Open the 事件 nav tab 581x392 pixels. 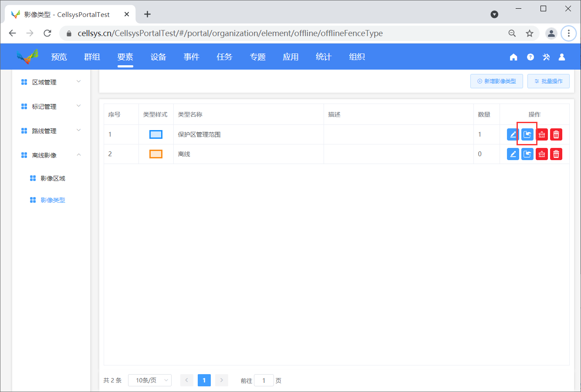[x=191, y=57]
